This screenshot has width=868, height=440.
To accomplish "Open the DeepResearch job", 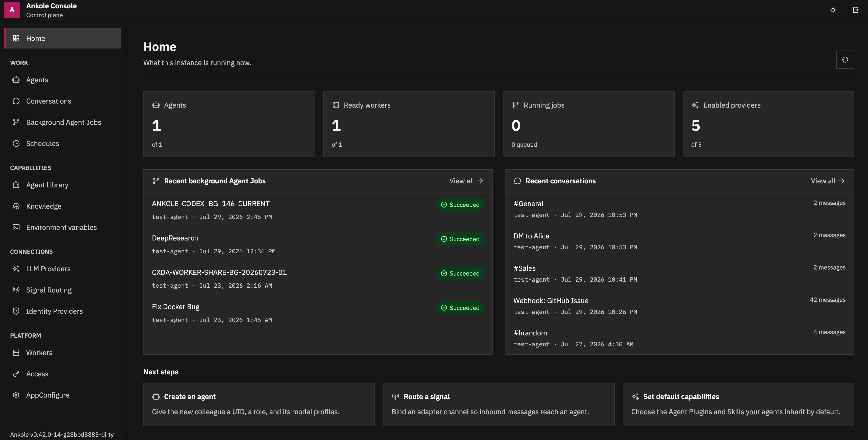I will (x=318, y=245).
